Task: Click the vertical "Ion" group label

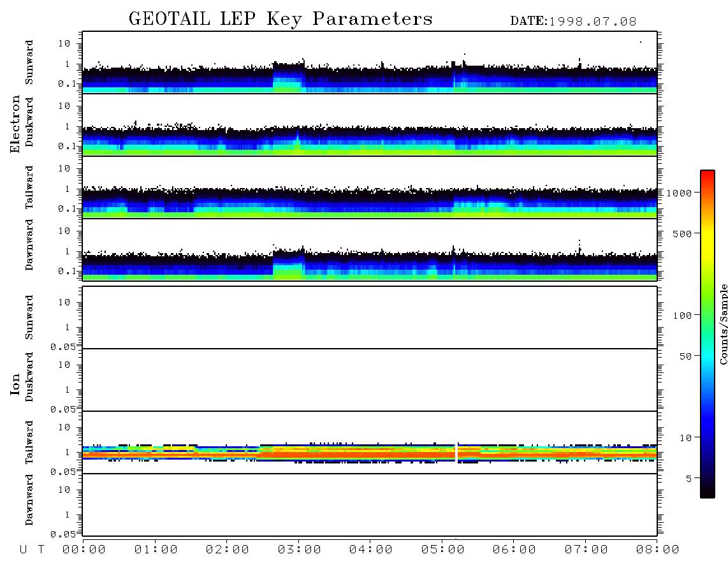Action: tap(15, 384)
